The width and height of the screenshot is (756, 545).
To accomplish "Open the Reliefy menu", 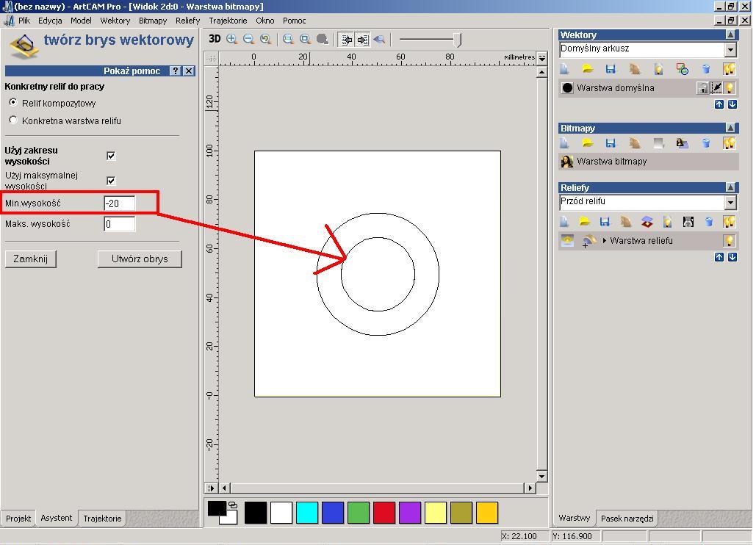I will (x=187, y=21).
